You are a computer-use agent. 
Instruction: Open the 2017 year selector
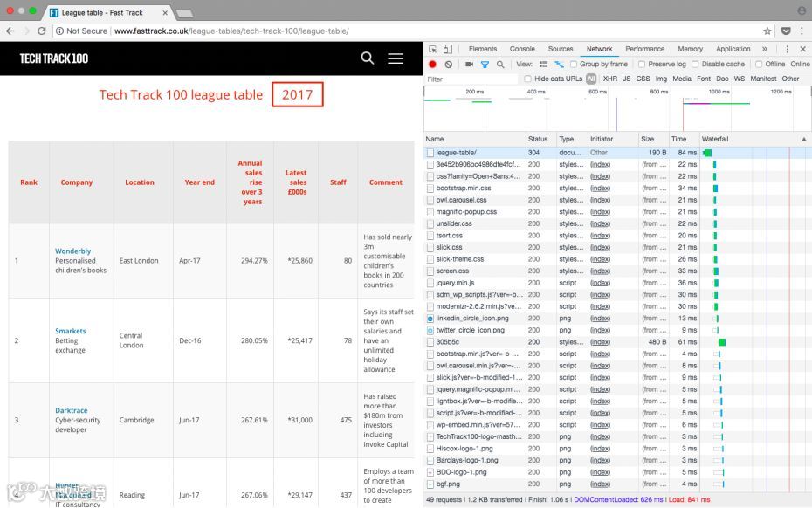click(297, 95)
